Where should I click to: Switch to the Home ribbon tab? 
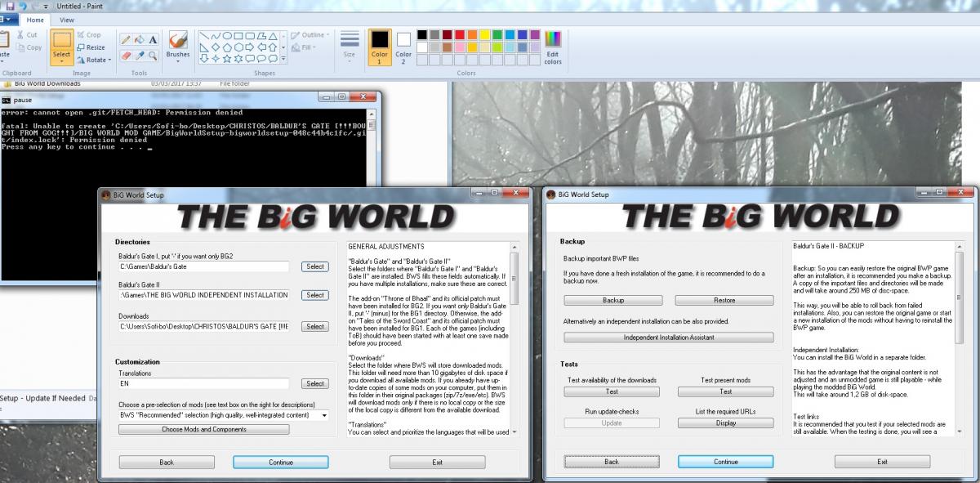pyautogui.click(x=35, y=20)
